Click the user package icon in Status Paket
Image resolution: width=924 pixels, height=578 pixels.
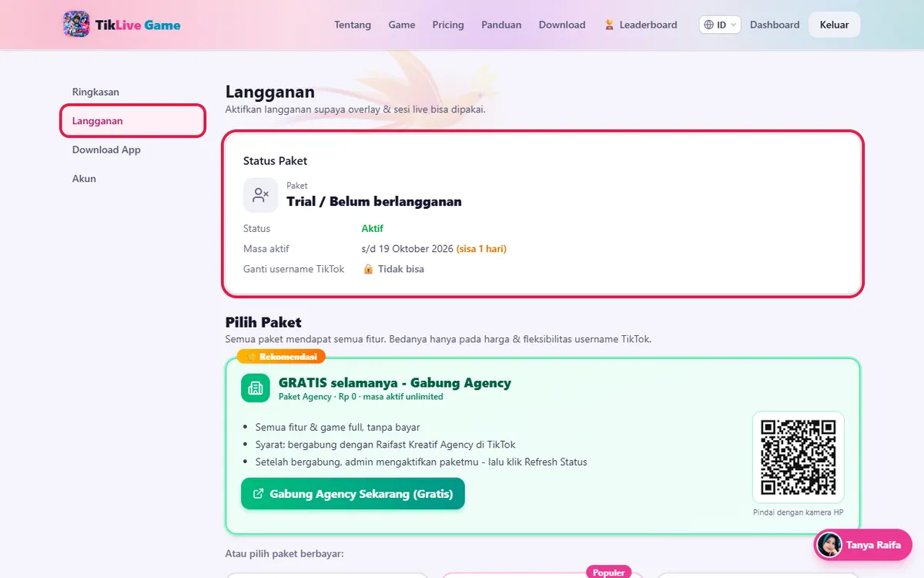tap(261, 195)
